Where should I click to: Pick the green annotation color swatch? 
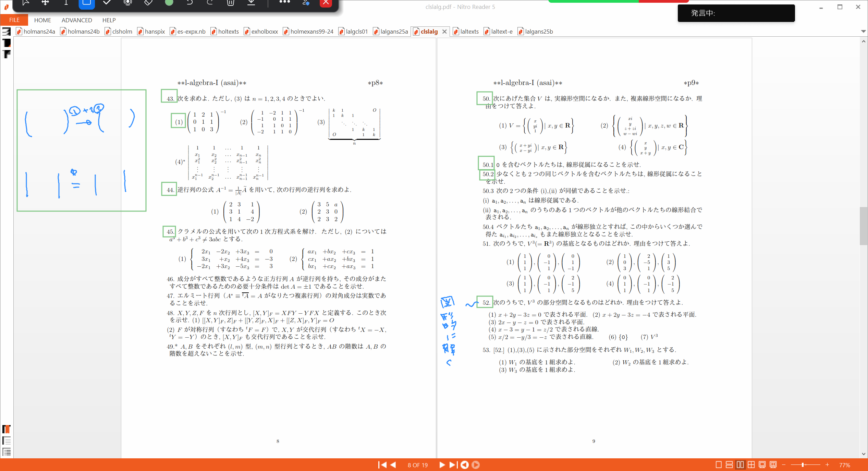point(169,3)
